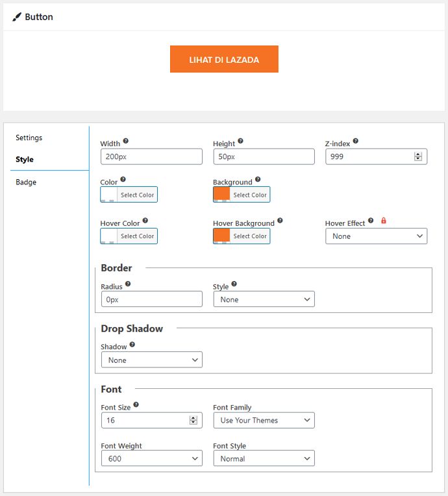The image size is (448, 496).
Task: Click the LIHAT DI LAZADA preview button
Action: point(224,59)
